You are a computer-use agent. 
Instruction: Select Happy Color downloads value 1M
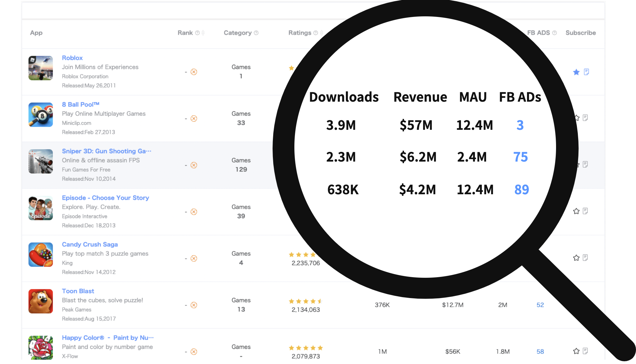point(382,351)
